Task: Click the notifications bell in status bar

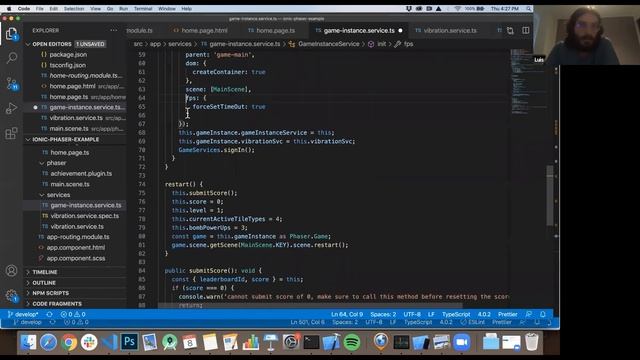Action: (x=543, y=314)
